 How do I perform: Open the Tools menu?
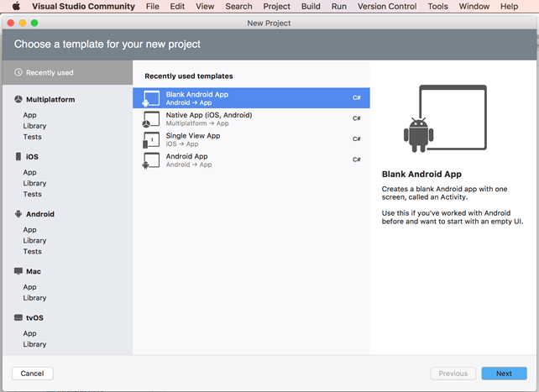pos(438,6)
